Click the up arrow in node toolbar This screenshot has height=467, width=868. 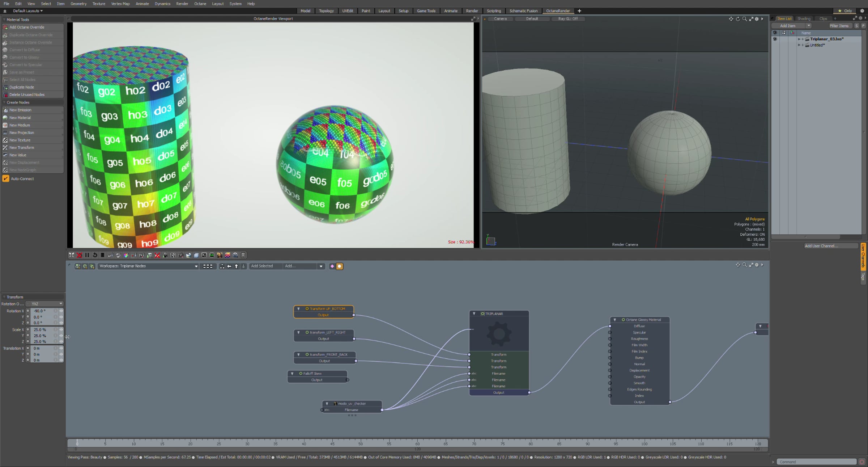pyautogui.click(x=237, y=266)
